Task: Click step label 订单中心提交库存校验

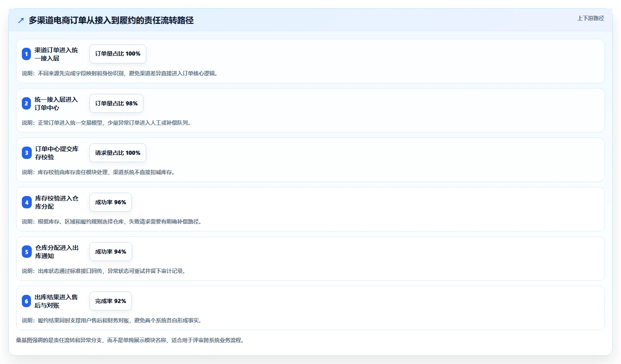Action: (x=56, y=153)
